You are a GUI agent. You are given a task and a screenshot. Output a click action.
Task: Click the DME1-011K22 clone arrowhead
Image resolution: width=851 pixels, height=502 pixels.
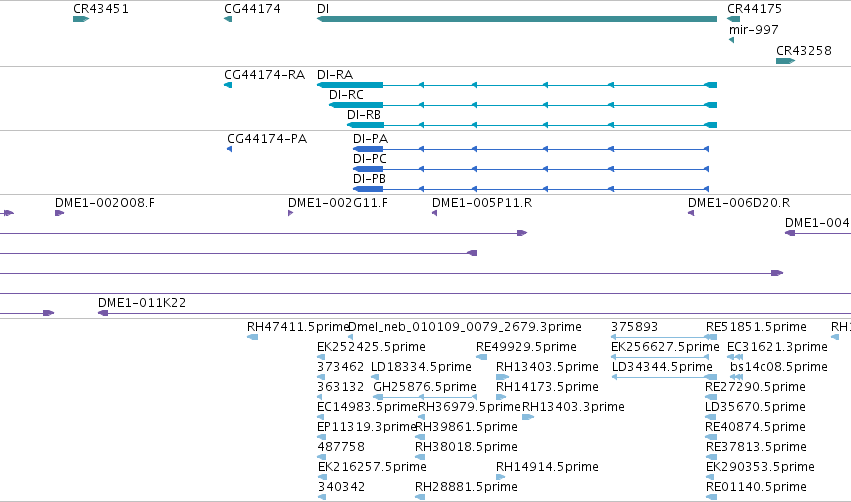(103, 313)
